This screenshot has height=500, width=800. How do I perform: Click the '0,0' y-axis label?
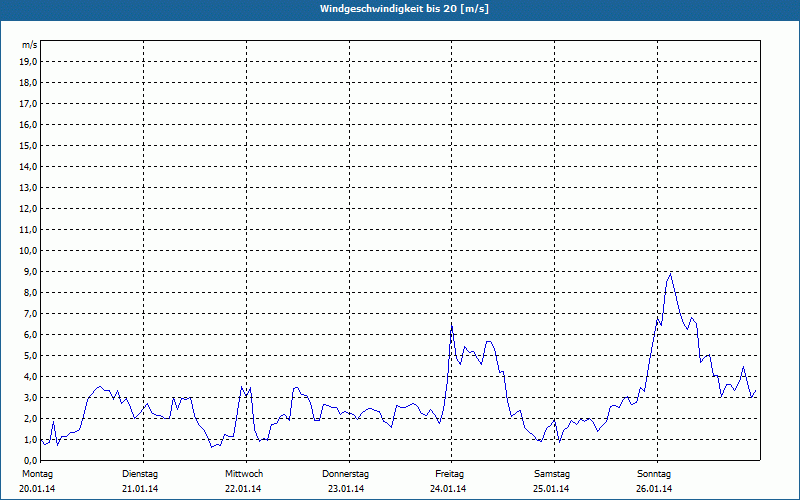pos(30,460)
